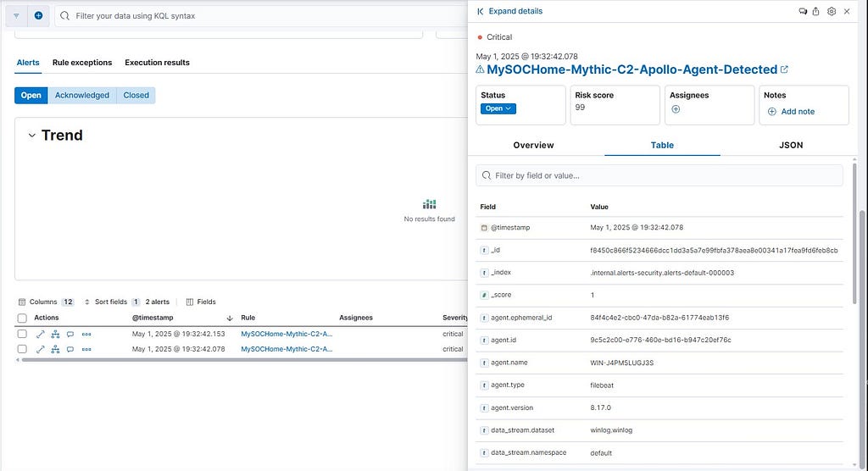Click the Sort fields button

point(111,302)
